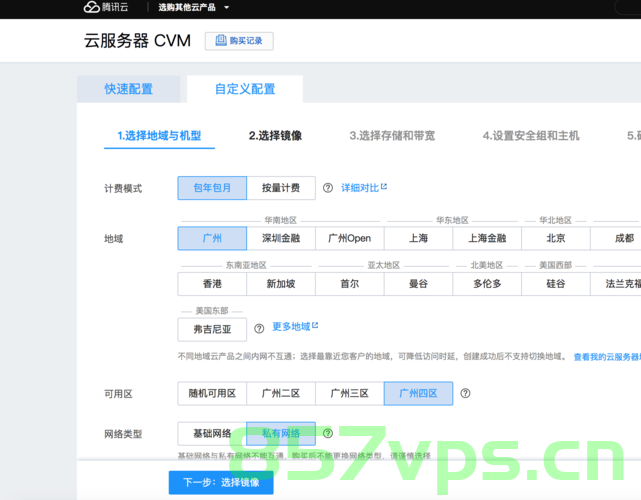Select 广州三区 availability zone

[x=350, y=393]
